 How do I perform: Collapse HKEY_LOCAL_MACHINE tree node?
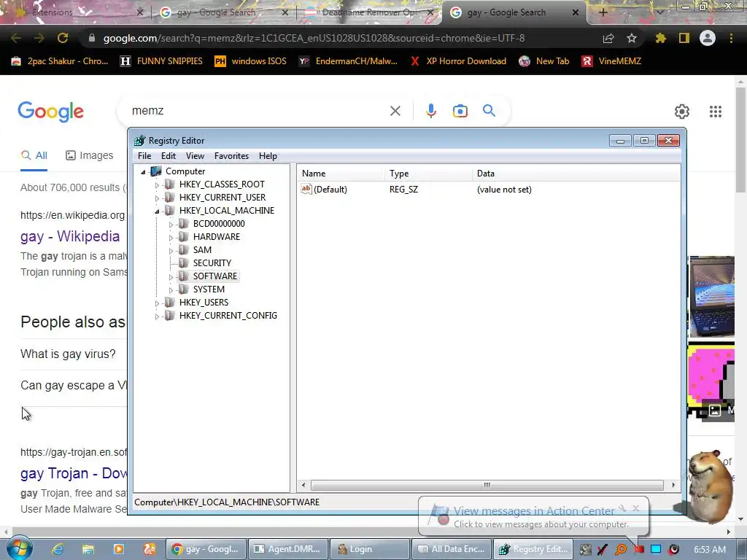point(157,211)
